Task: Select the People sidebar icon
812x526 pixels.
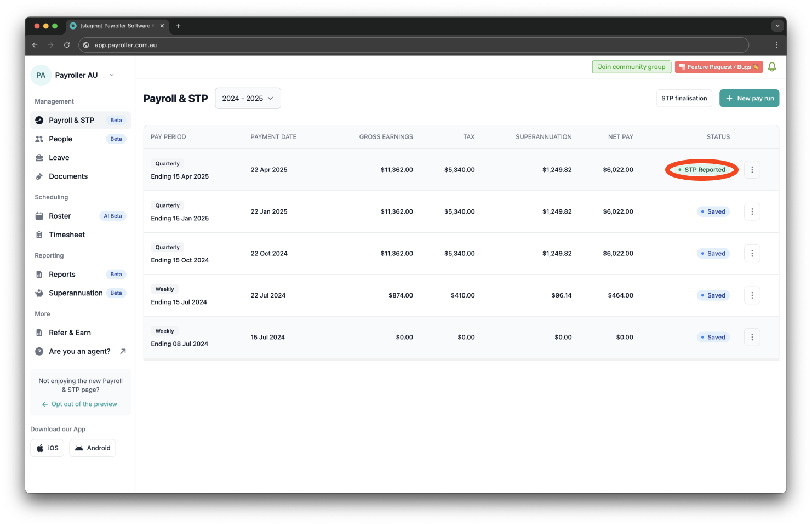Action: tap(39, 139)
